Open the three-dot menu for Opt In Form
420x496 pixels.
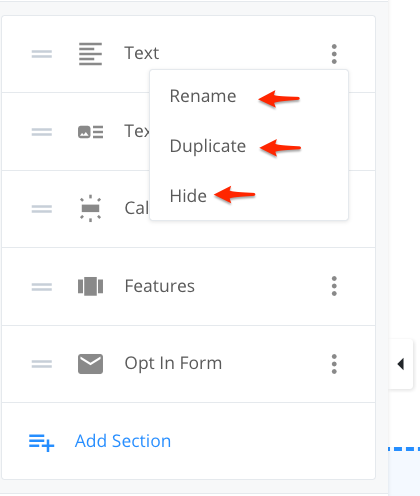click(334, 364)
